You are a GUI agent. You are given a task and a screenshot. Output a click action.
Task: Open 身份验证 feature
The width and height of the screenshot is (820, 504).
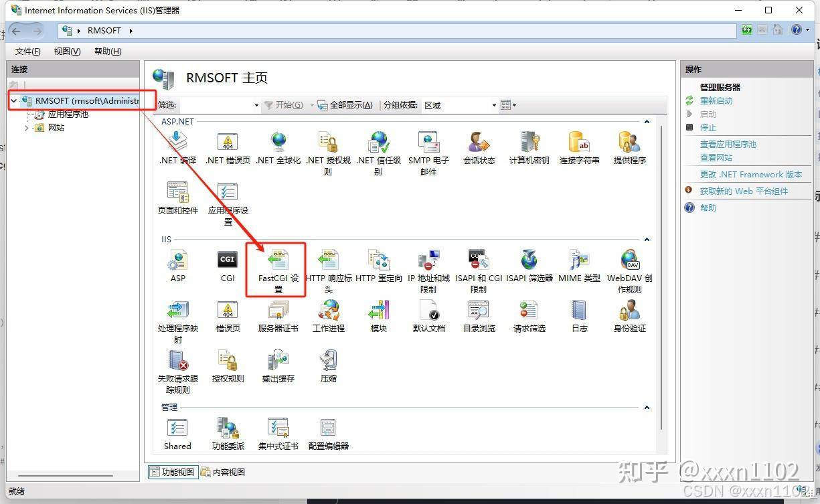(x=630, y=317)
